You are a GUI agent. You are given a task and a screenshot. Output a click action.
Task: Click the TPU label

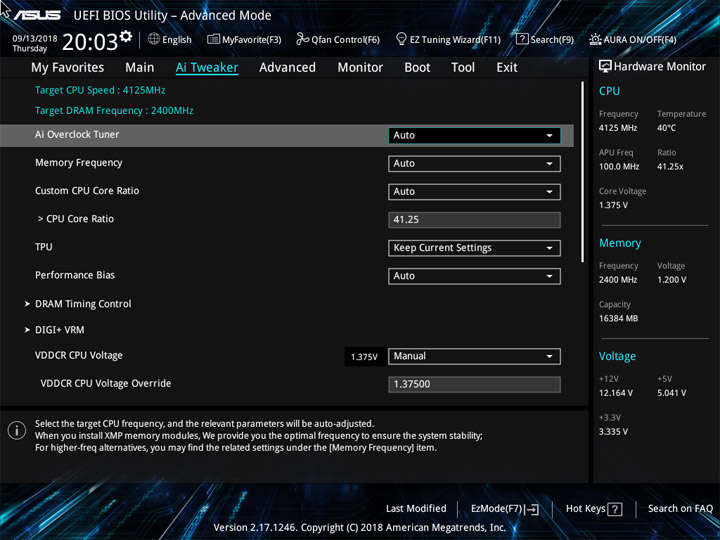(44, 247)
